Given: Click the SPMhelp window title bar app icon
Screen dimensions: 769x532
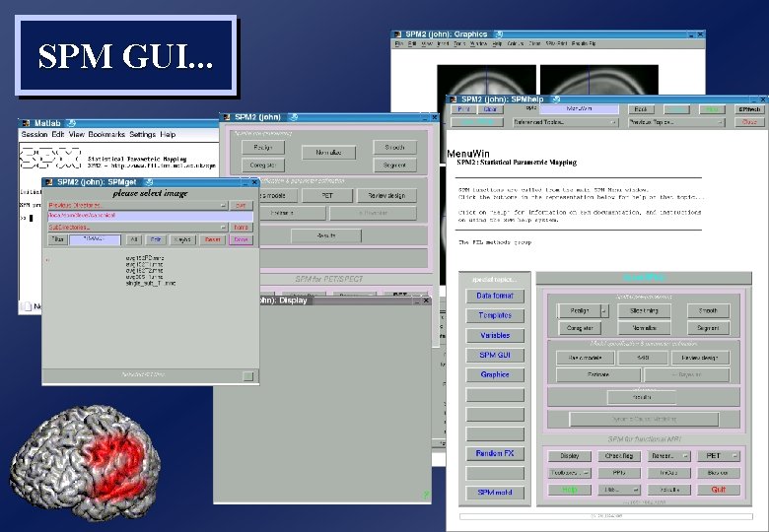Looking at the screenshot, I should [x=454, y=100].
